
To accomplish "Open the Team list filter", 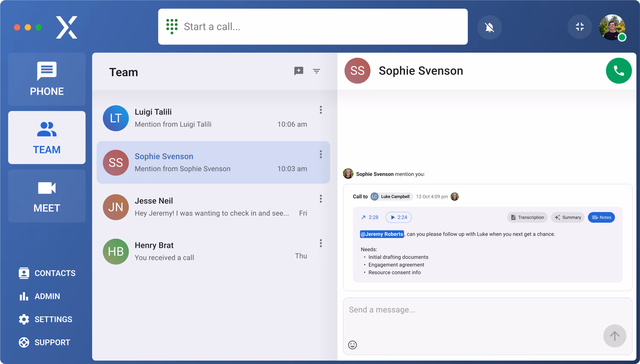I will [x=316, y=71].
